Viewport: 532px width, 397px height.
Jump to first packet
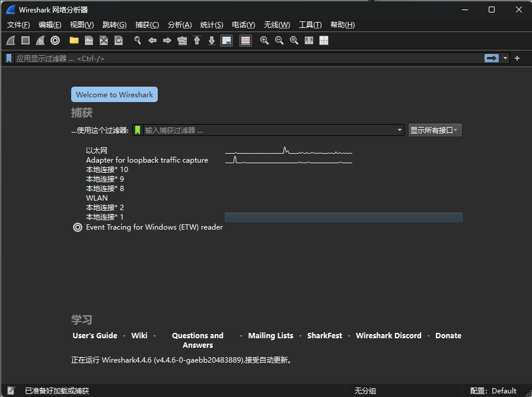pos(197,41)
